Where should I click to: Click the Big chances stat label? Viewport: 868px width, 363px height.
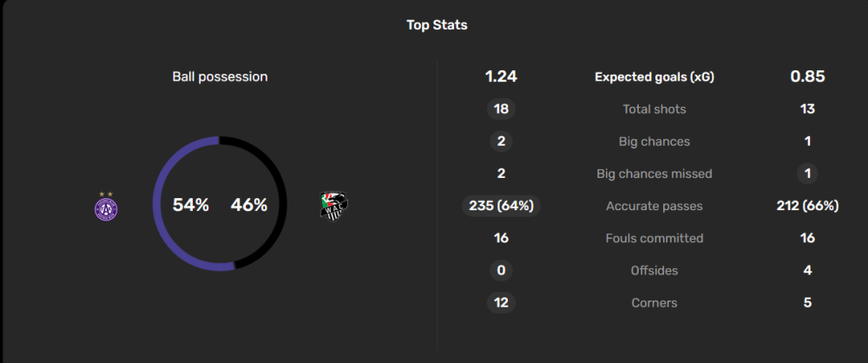point(654,142)
